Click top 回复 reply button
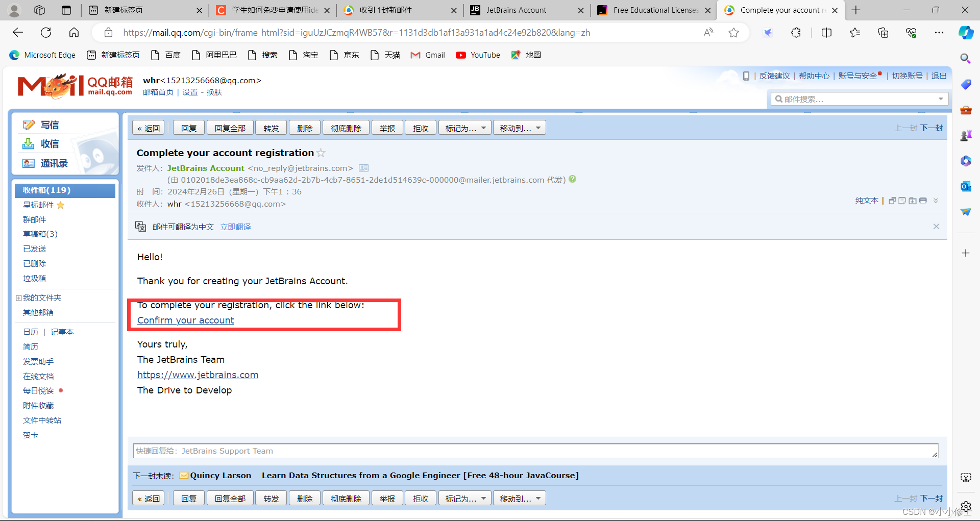Screen dimensions: 980x521 pyautogui.click(x=189, y=128)
